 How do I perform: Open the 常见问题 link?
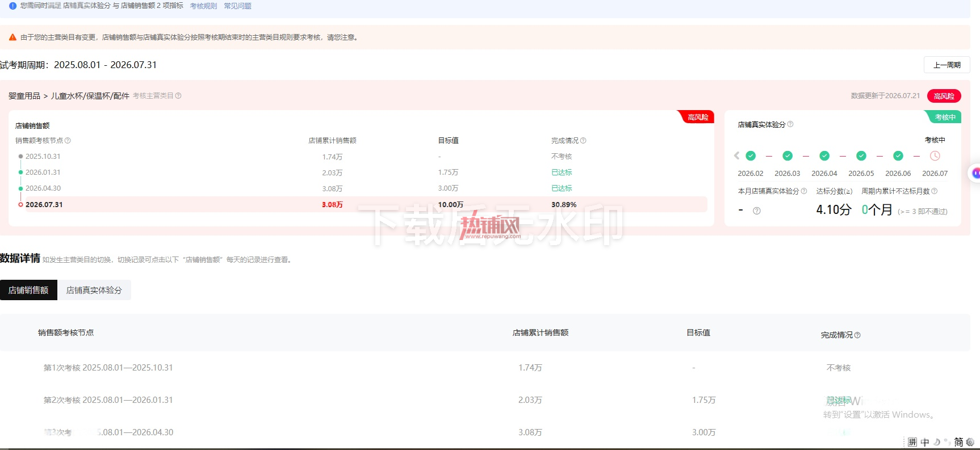click(237, 6)
